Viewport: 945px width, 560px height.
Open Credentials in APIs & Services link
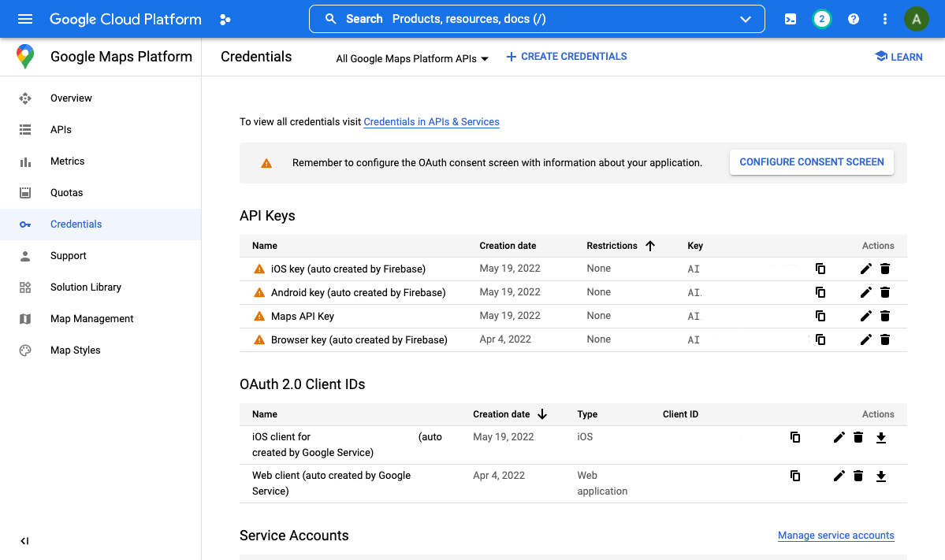pos(432,121)
